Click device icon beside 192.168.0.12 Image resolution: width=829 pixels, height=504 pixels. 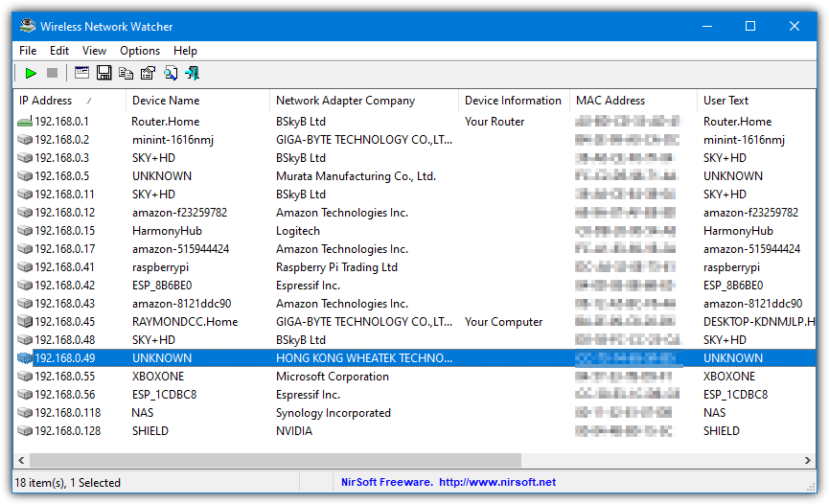point(25,213)
